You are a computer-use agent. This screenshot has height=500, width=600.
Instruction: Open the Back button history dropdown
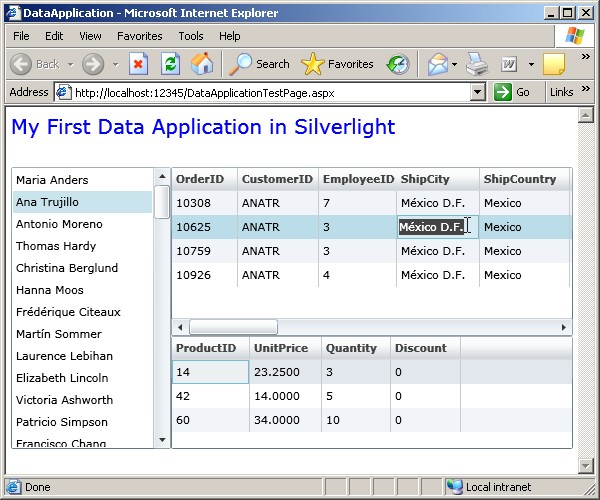coord(71,64)
